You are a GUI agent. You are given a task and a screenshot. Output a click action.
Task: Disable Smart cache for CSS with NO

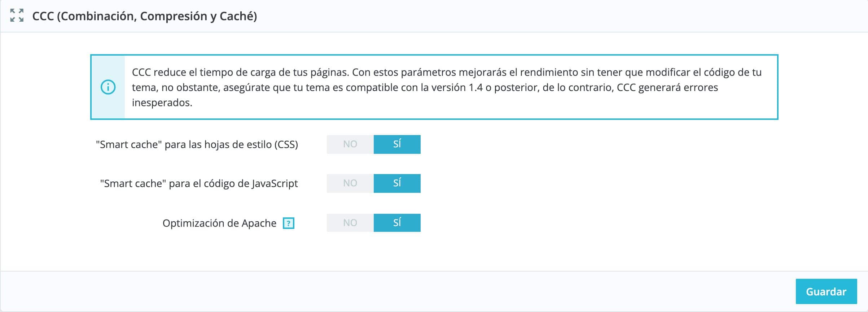350,144
